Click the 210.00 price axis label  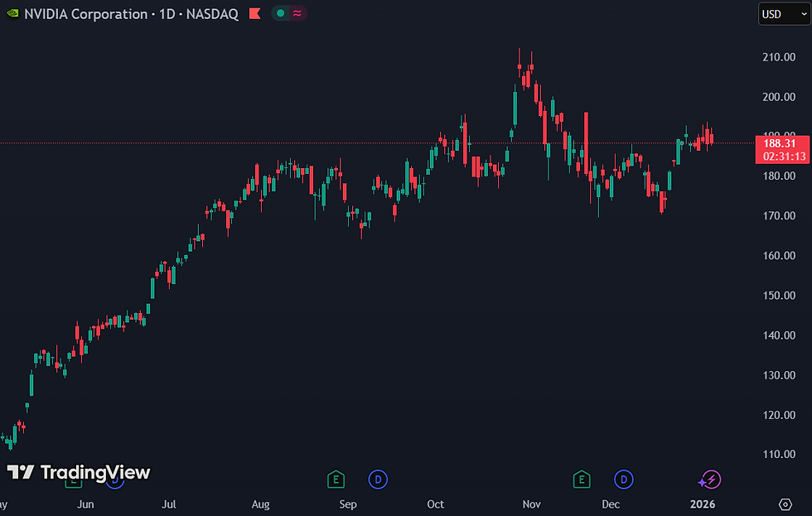pos(779,57)
